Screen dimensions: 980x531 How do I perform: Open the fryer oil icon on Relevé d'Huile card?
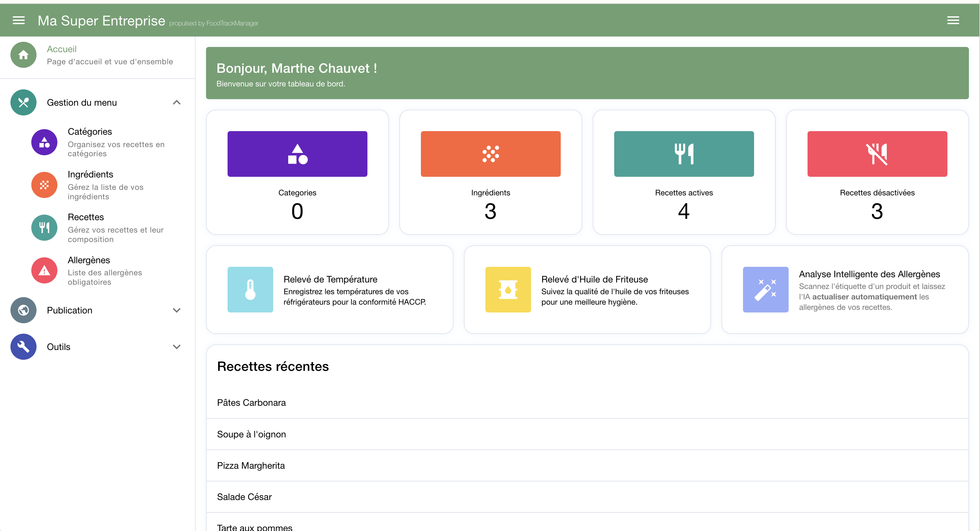(508, 290)
